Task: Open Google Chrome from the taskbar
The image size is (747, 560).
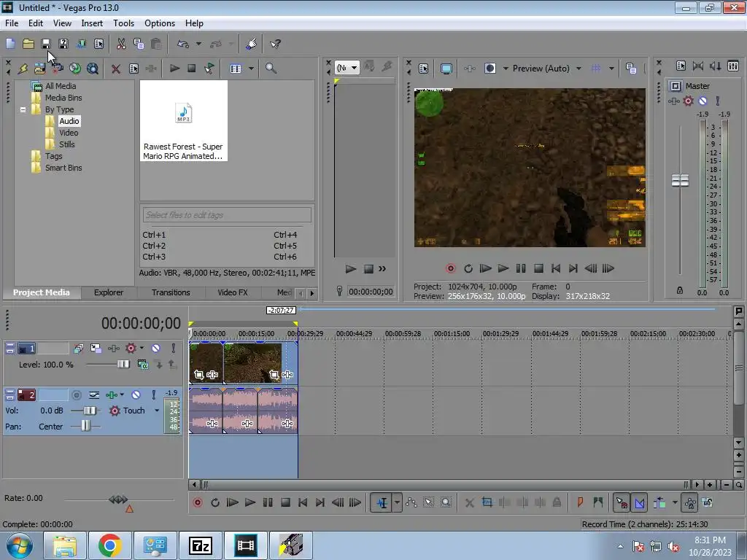Action: (109, 545)
